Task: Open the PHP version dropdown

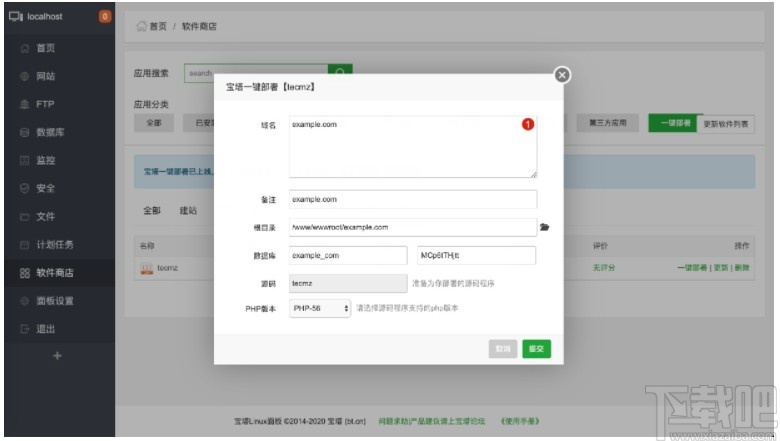Action: click(x=320, y=308)
